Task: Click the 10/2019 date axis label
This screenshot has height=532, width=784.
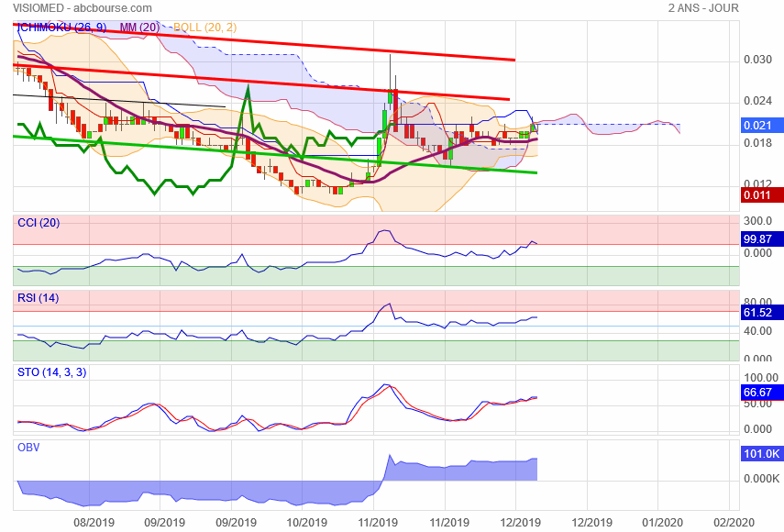Action: 306,523
